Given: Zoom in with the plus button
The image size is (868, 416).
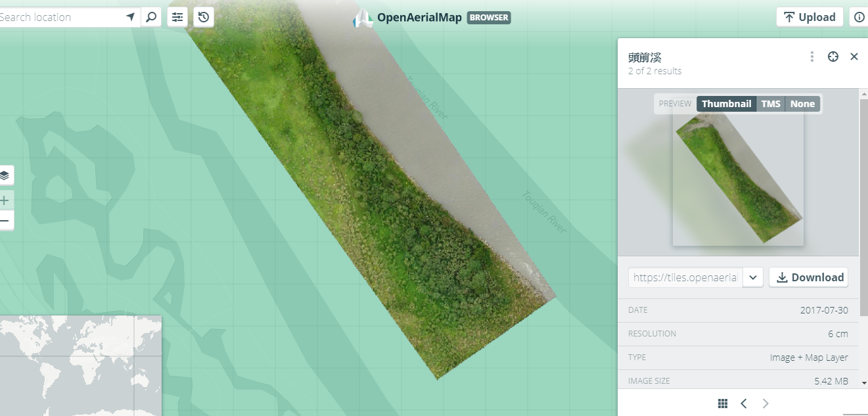Looking at the screenshot, I should pyautogui.click(x=5, y=200).
